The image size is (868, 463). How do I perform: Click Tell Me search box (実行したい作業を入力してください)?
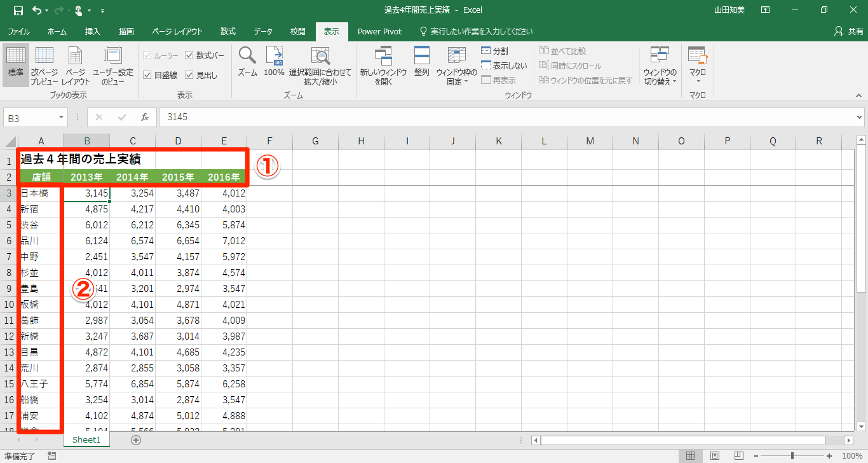tap(476, 31)
